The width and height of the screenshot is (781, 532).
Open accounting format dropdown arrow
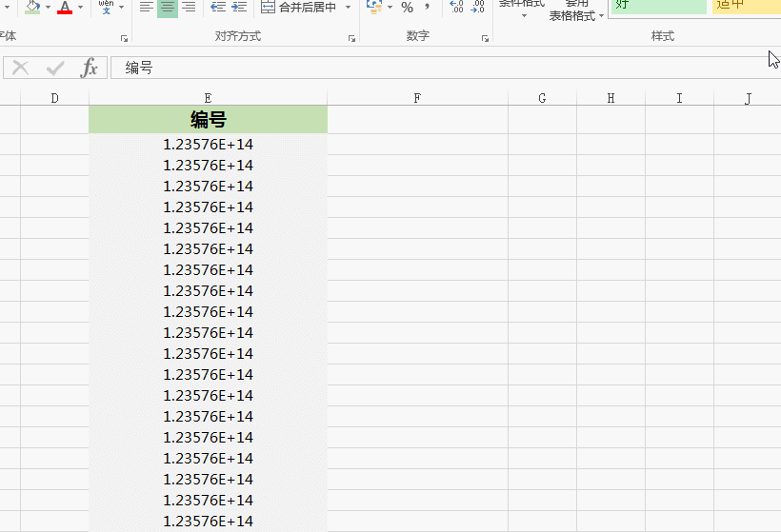pyautogui.click(x=390, y=7)
